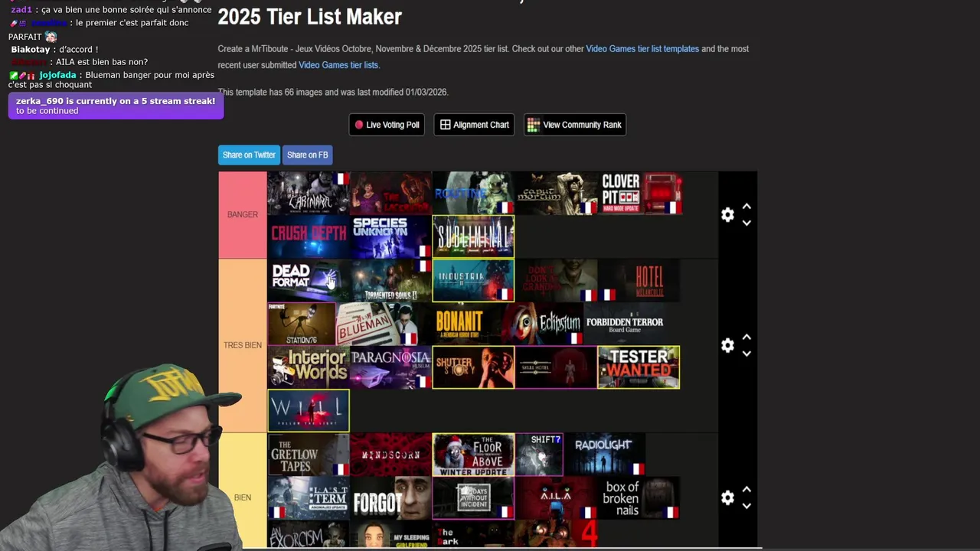980x551 pixels.
Task: Select the Crush Depth thumbnail
Action: click(x=309, y=236)
